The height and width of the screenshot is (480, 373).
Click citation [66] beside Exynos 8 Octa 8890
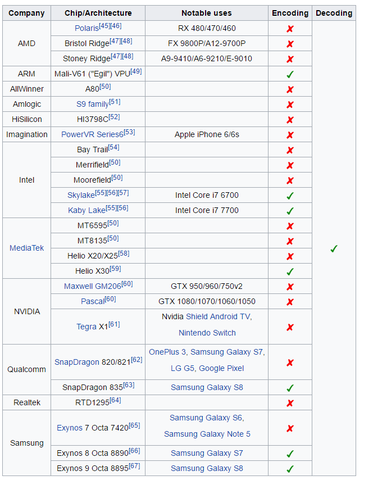(134, 451)
